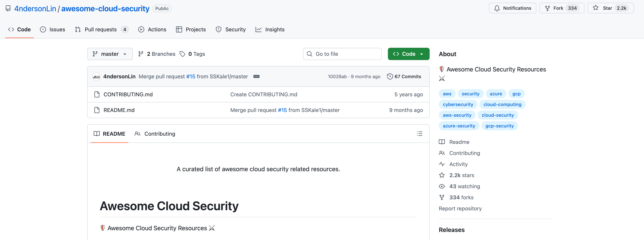
Task: Click the 0 Tags link
Action: [192, 54]
